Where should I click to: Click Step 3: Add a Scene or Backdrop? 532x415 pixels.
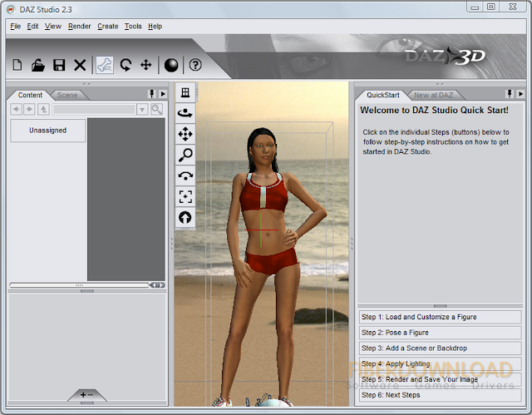(440, 348)
